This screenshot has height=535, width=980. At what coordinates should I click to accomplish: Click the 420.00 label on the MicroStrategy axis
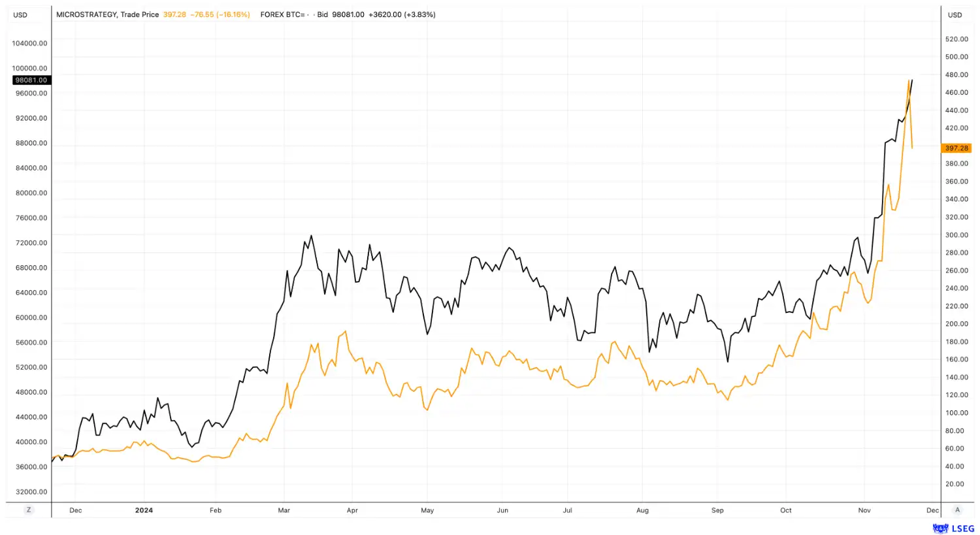(956, 128)
